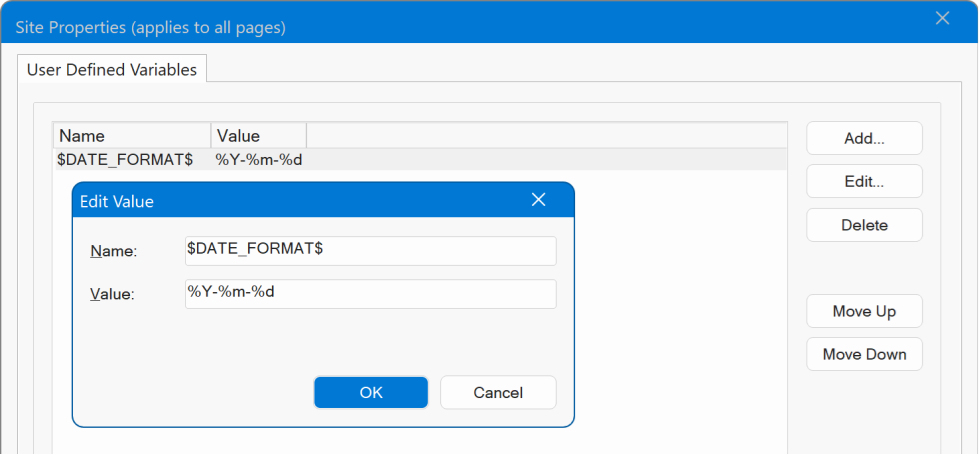Move the variable up with Move Up

[x=864, y=311]
